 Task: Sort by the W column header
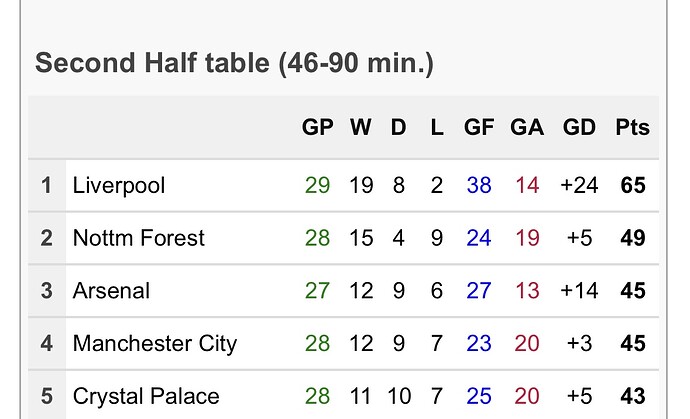click(361, 128)
